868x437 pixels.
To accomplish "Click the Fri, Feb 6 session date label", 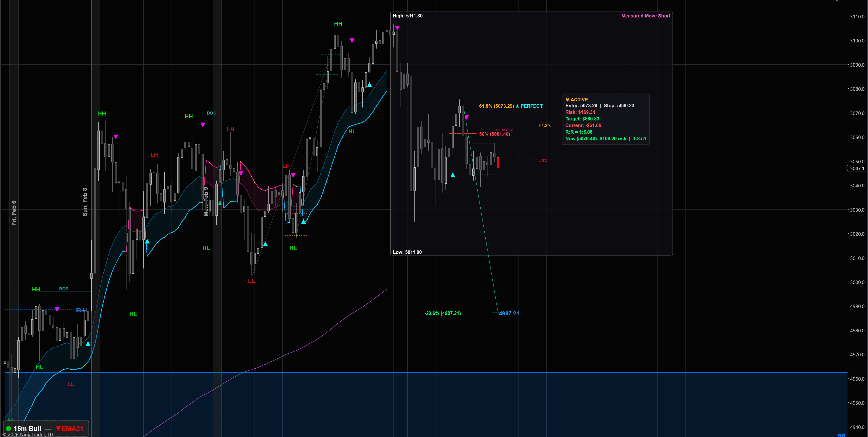I will tap(14, 213).
